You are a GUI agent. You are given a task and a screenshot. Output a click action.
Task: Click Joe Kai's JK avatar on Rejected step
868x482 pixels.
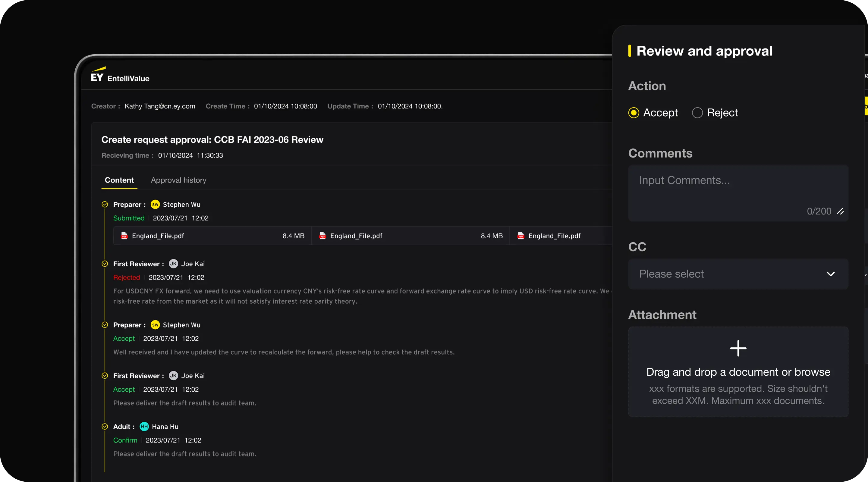pos(174,264)
